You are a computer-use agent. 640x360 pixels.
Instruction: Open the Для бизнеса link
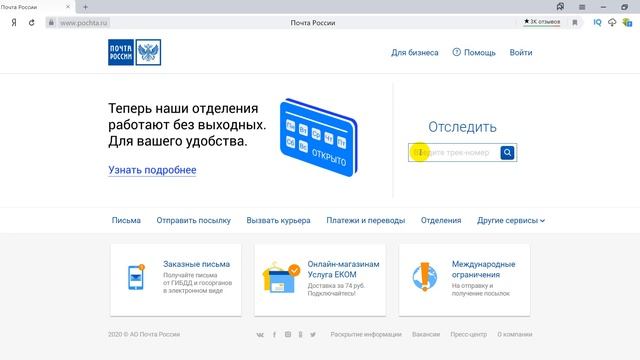tap(415, 53)
